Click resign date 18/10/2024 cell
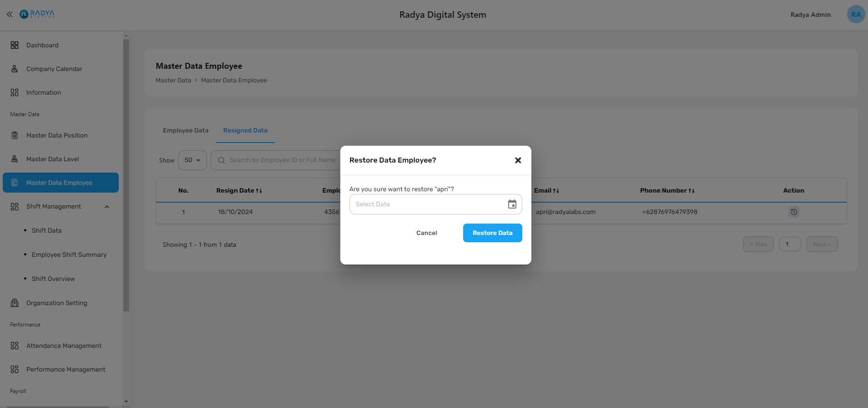 coord(235,212)
